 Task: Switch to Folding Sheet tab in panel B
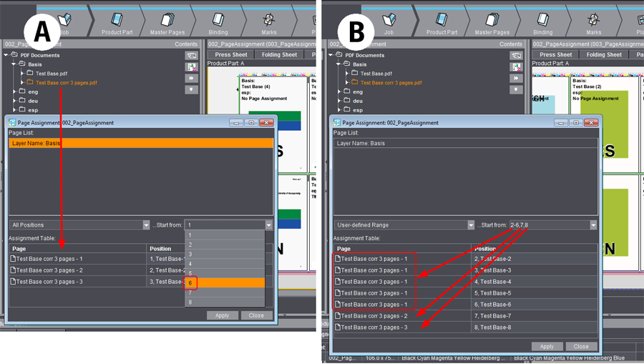604,54
